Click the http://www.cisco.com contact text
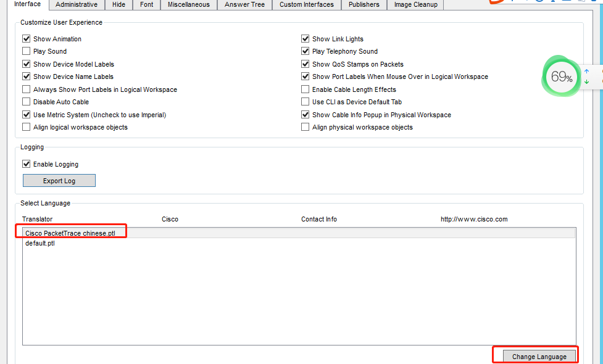 pyautogui.click(x=474, y=219)
